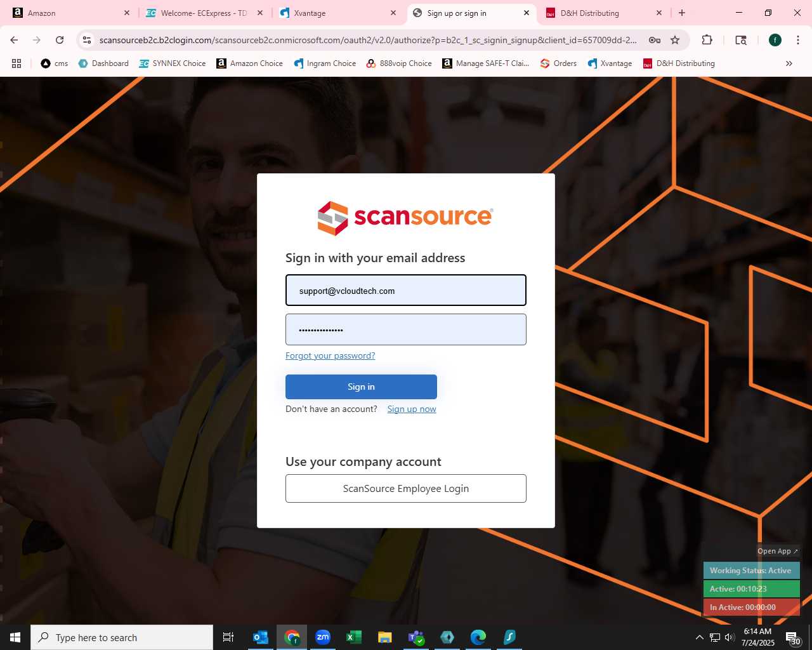Open Chrome profile avatar
Viewport: 812px width, 650px height.
point(775,40)
